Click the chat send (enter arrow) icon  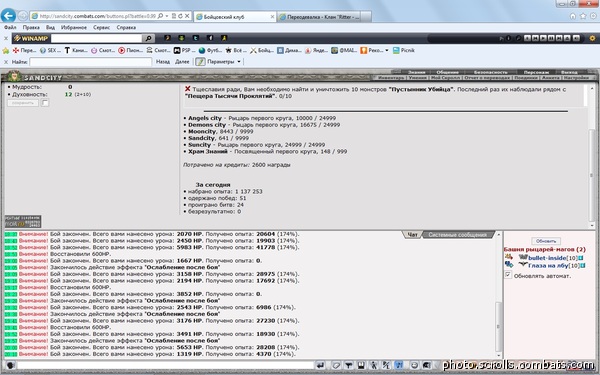tap(320, 365)
